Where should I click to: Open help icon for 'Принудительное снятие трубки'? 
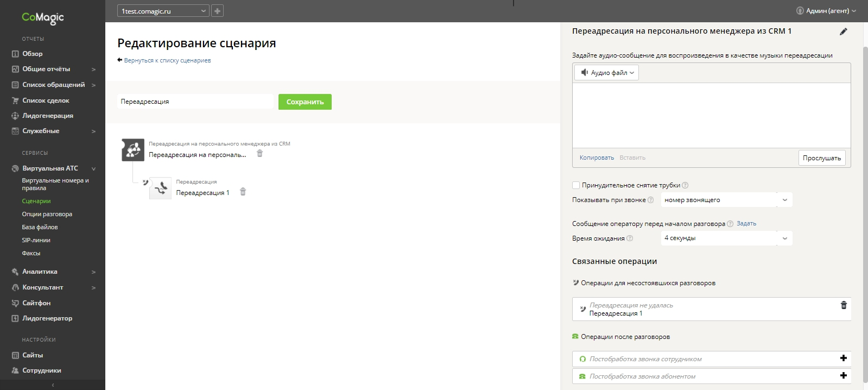685,185
